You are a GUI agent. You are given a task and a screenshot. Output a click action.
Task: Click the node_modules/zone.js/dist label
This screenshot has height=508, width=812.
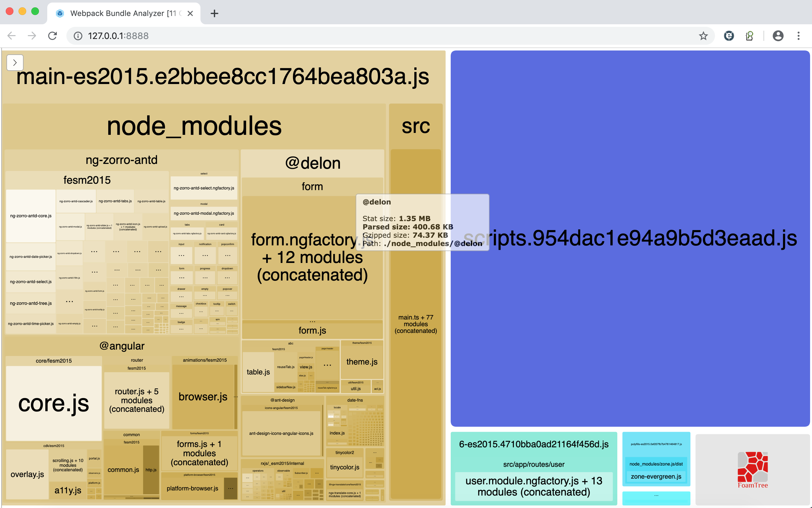click(656, 464)
